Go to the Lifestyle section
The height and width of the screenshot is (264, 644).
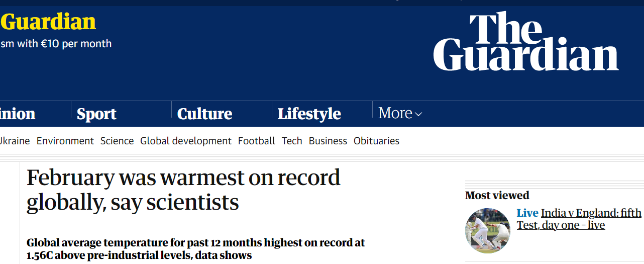pyautogui.click(x=309, y=114)
